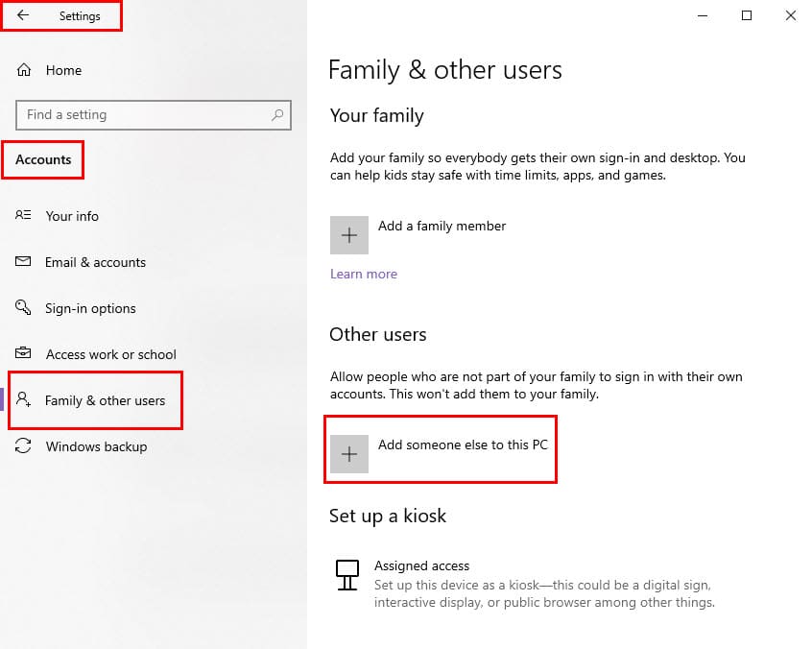Click plus button for Add someone else
The height and width of the screenshot is (649, 812).
[349, 454]
